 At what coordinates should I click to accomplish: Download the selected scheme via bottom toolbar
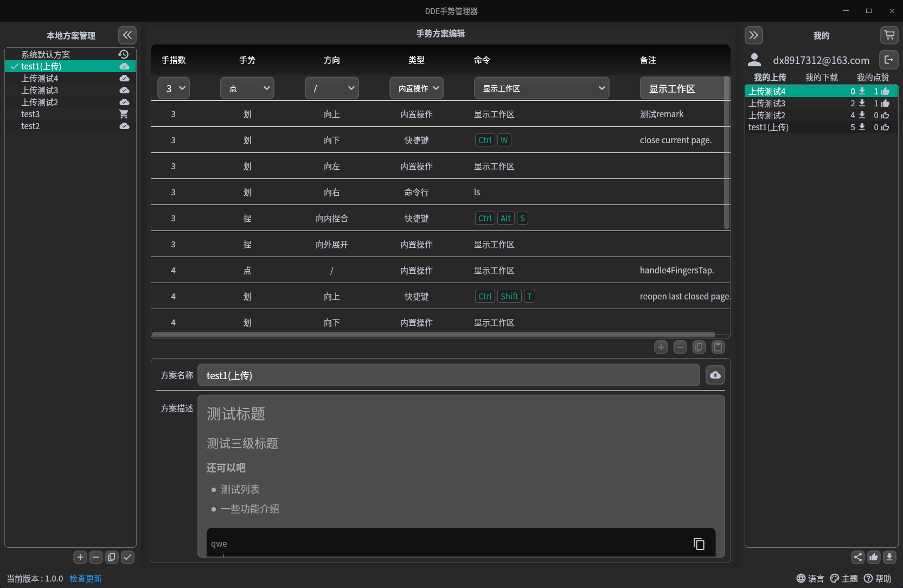point(889,557)
